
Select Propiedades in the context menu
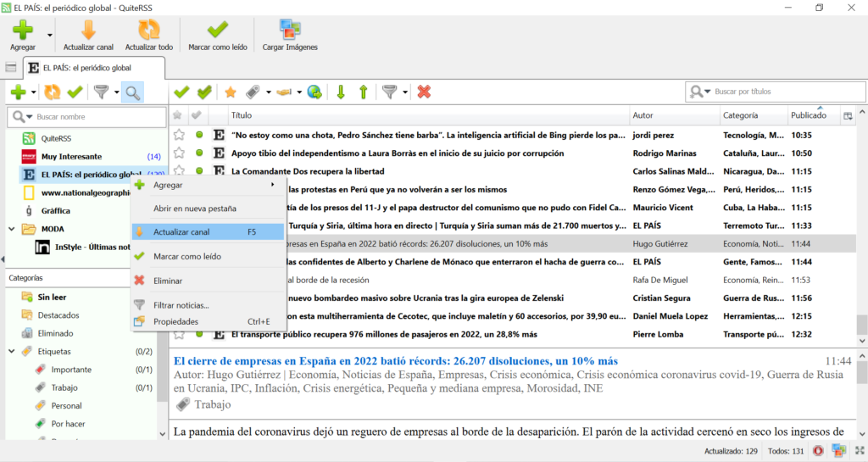click(175, 321)
